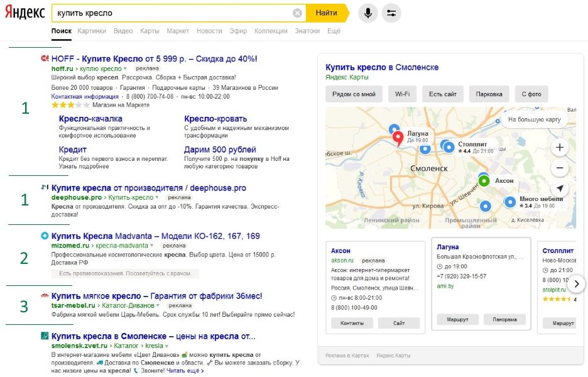Image resolution: width=588 pixels, height=377 pixels.
Task: Open the Кредит sitelink
Action: click(x=73, y=150)
